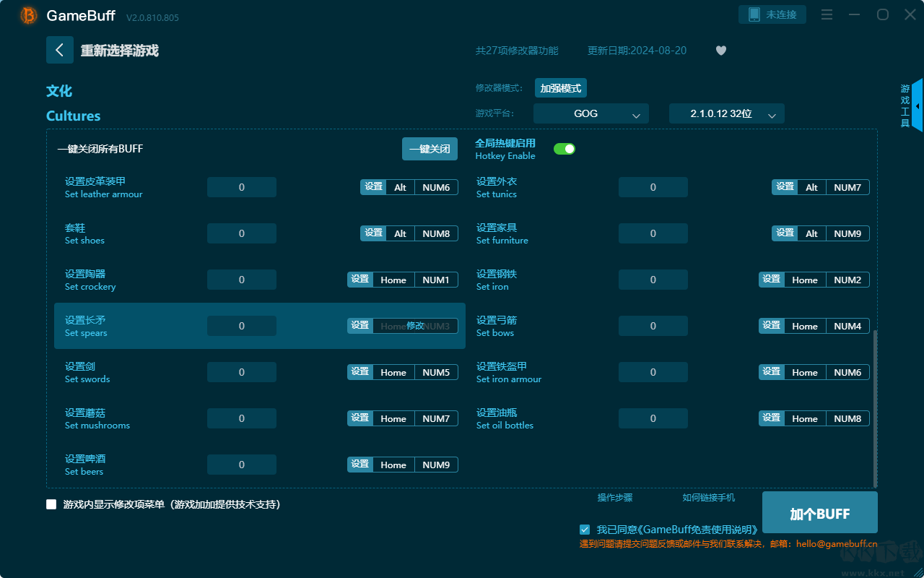Minimize the GameBuff window
The image size is (924, 578).
[855, 14]
